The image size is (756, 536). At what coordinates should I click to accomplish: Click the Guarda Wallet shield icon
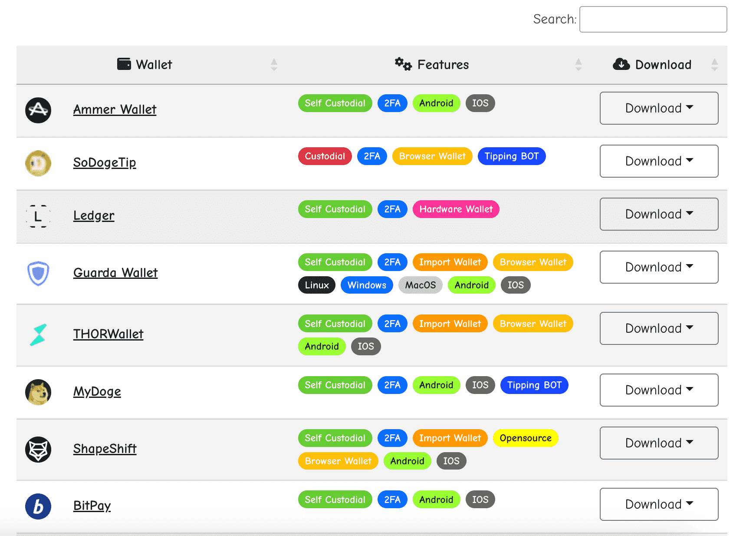click(38, 273)
